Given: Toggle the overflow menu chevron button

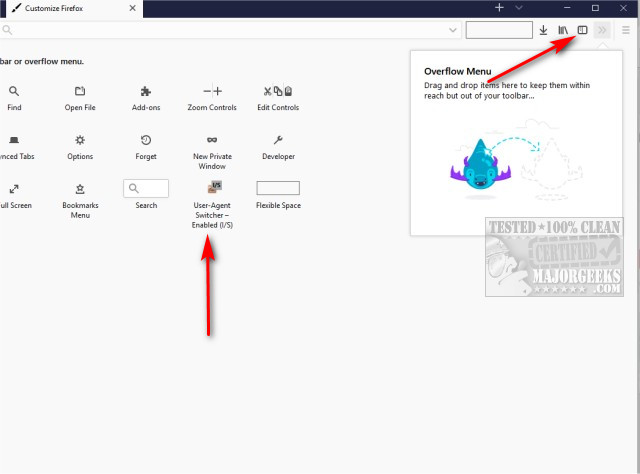Looking at the screenshot, I should [602, 30].
